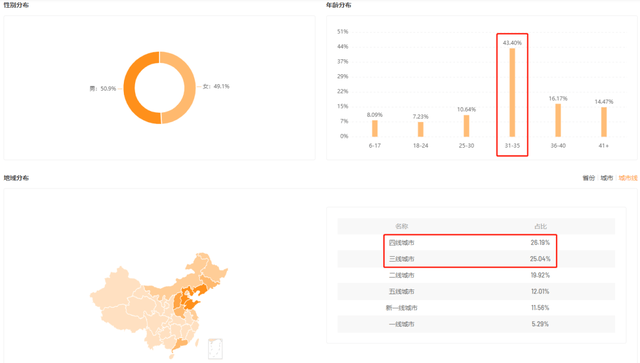Select the 二线城市 table row
Screen dimensions: 640x363
click(x=476, y=275)
